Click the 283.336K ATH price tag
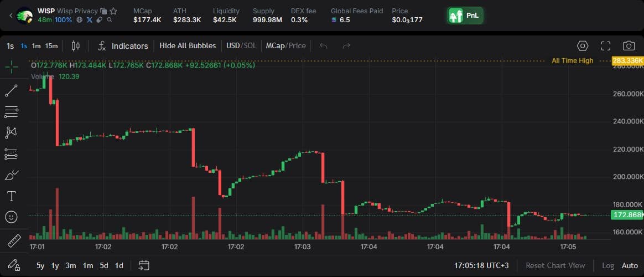The height and width of the screenshot is (277, 644). [x=627, y=61]
